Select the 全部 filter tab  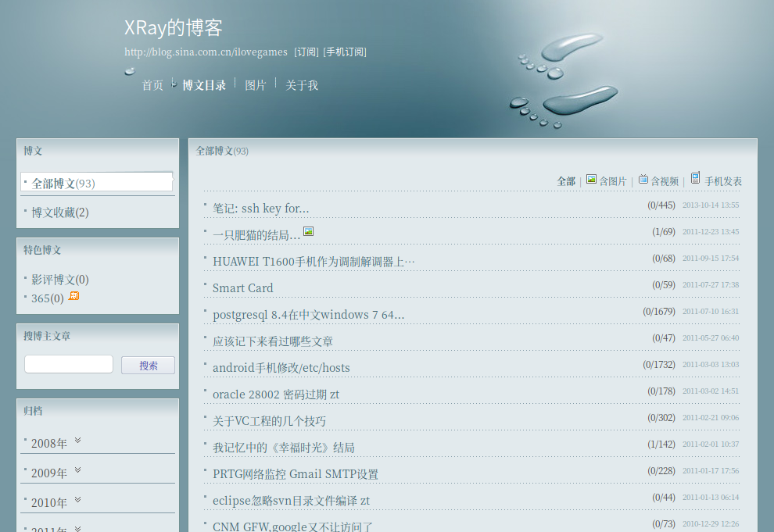coord(566,180)
